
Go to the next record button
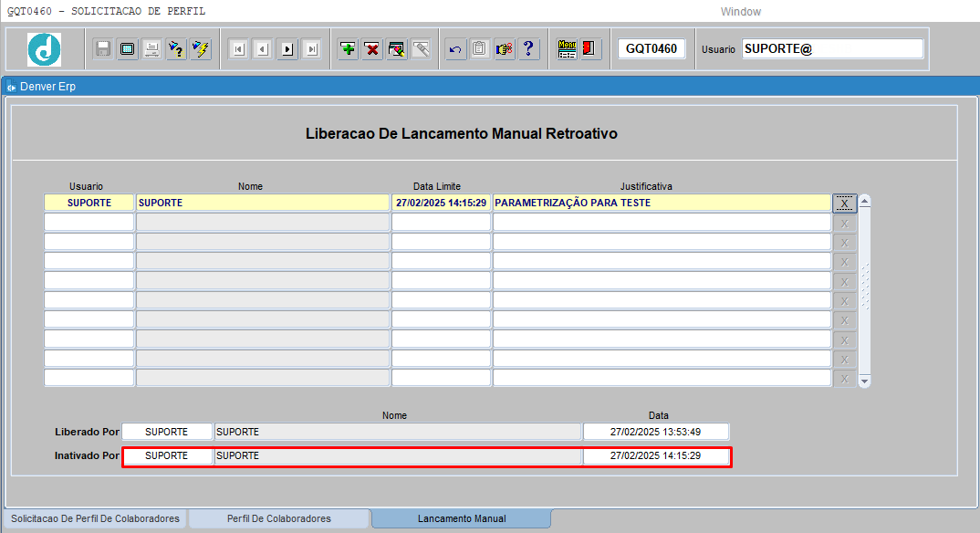287,48
